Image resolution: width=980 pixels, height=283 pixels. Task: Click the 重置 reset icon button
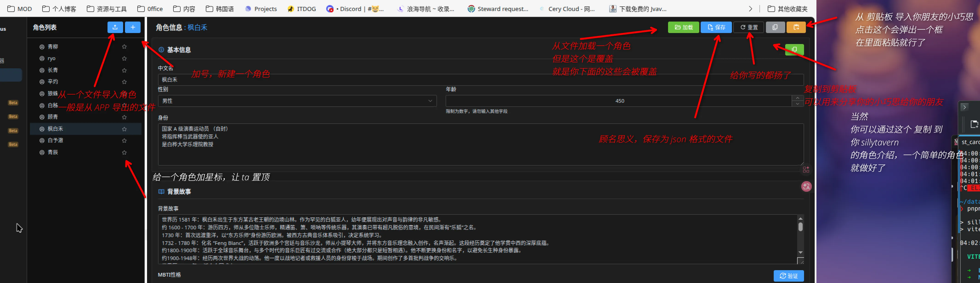tap(748, 27)
